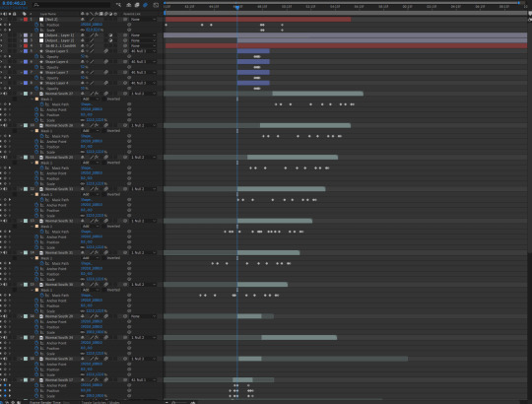This screenshot has width=532, height=404.
Task: Toggle the Frame Blending timeline button
Action: click(x=137, y=5)
